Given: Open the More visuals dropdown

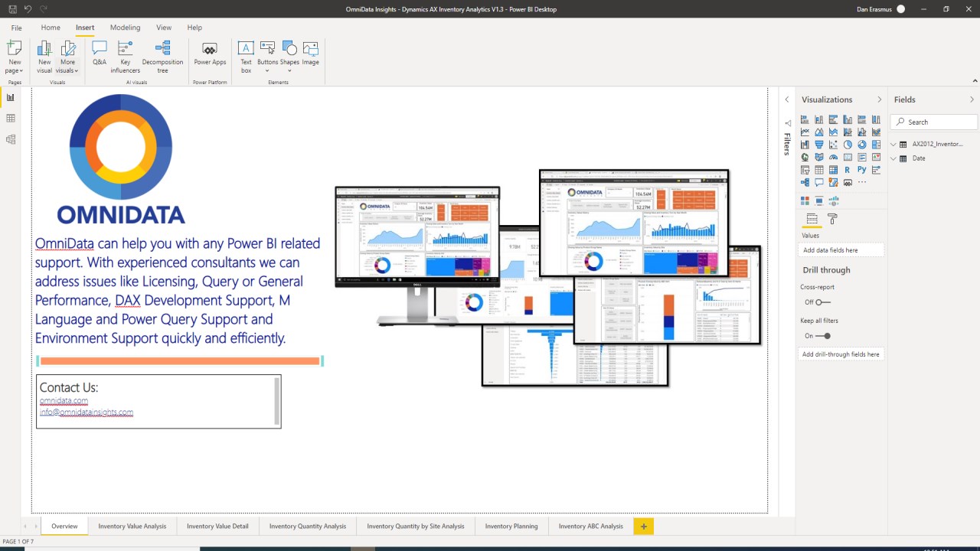Looking at the screenshot, I should (x=67, y=57).
